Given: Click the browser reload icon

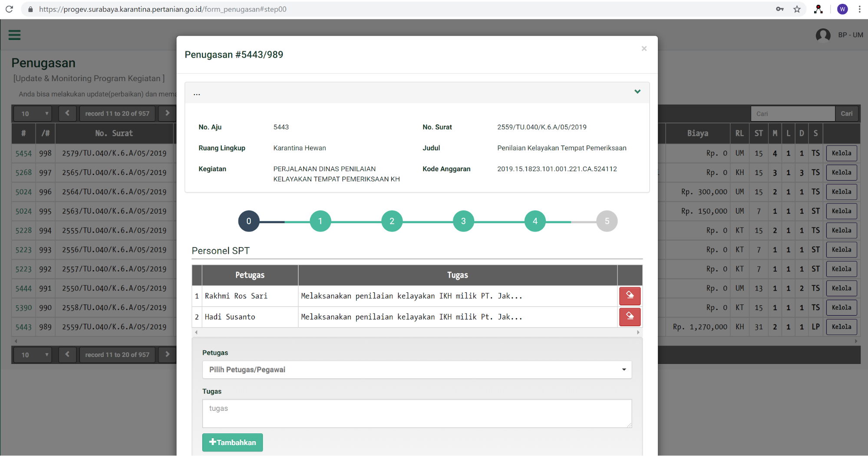Looking at the screenshot, I should [9, 9].
